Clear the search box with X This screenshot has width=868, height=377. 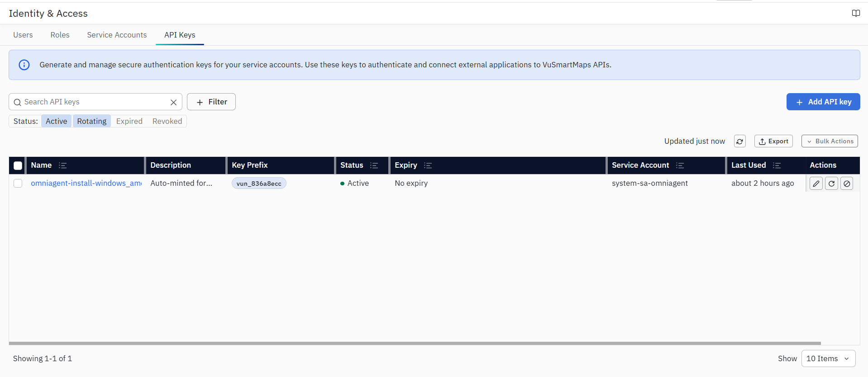tap(173, 102)
